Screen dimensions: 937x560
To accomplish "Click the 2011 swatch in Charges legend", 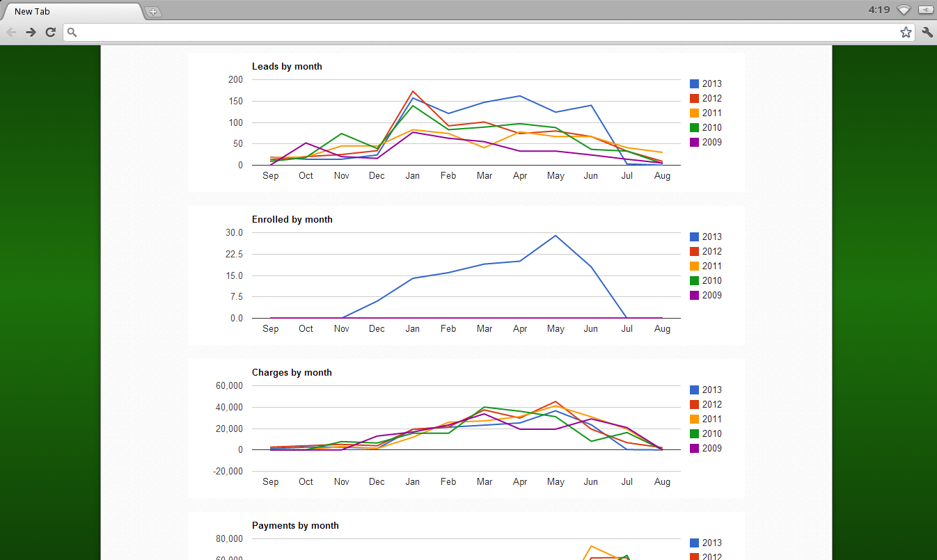I will tap(694, 419).
